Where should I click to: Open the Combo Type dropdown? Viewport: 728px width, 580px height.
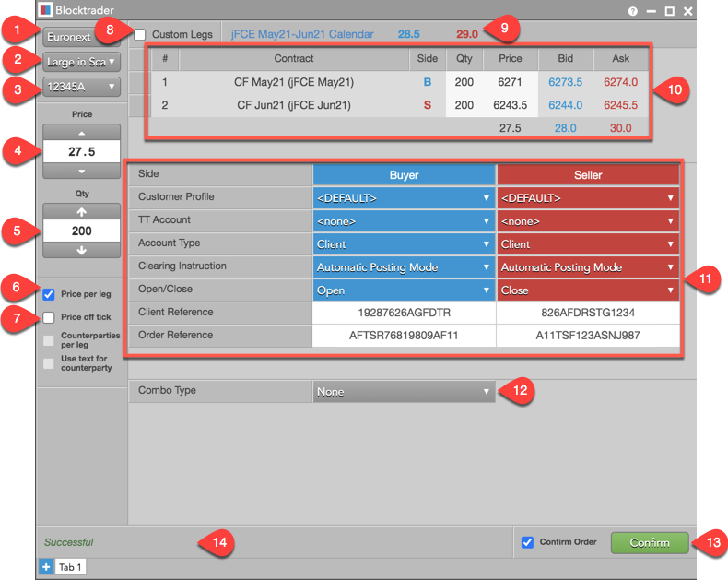tap(404, 392)
